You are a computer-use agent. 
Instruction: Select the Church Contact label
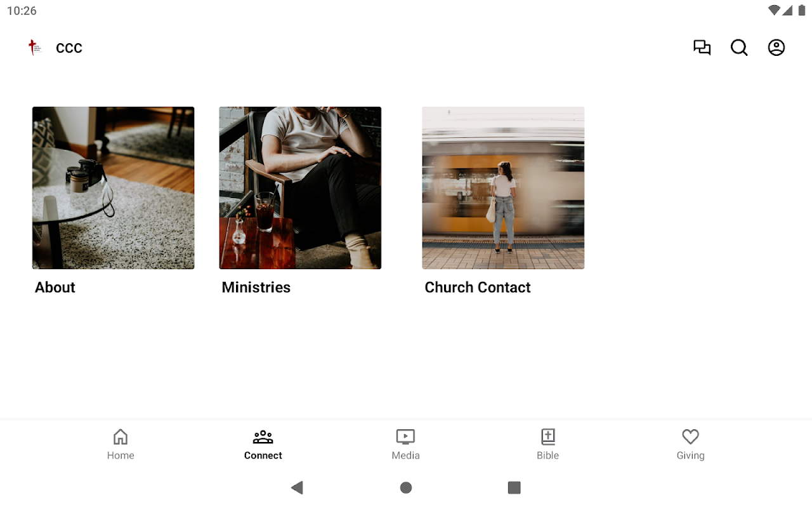pos(478,288)
